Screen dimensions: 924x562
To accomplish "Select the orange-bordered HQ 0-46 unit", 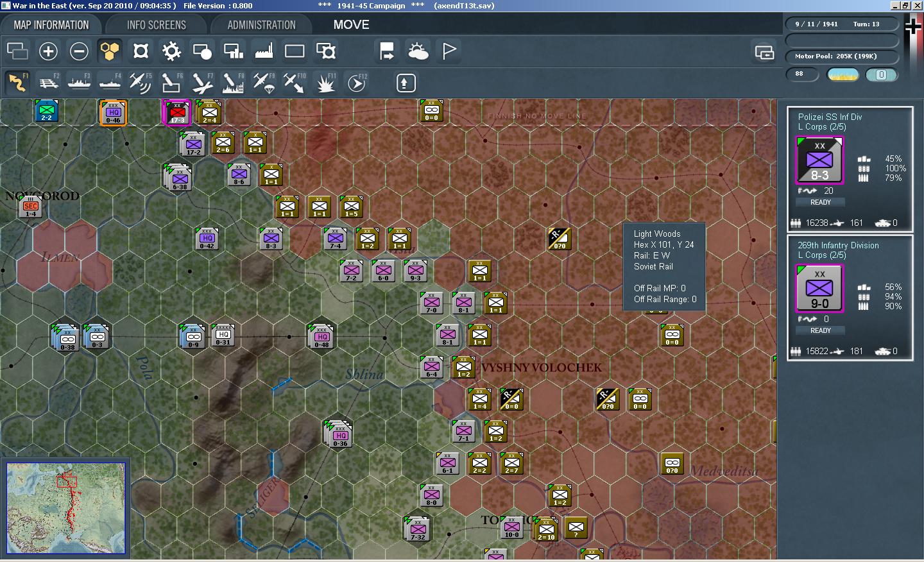I will tap(113, 112).
